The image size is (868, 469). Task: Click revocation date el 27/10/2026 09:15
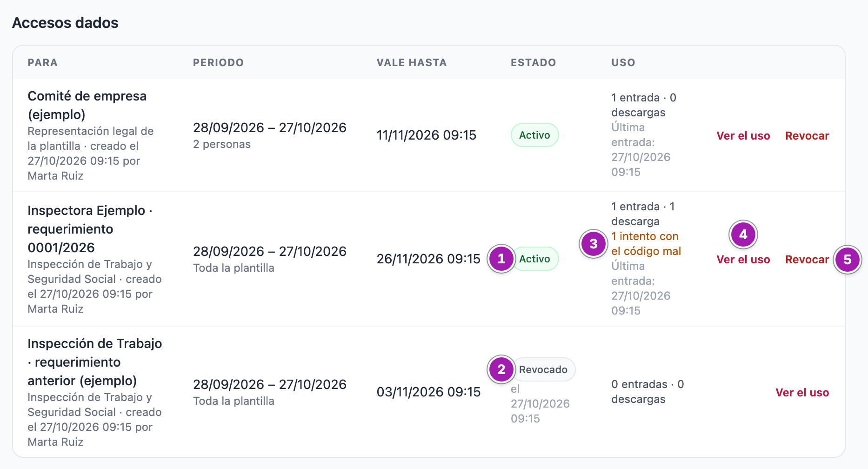(x=540, y=404)
